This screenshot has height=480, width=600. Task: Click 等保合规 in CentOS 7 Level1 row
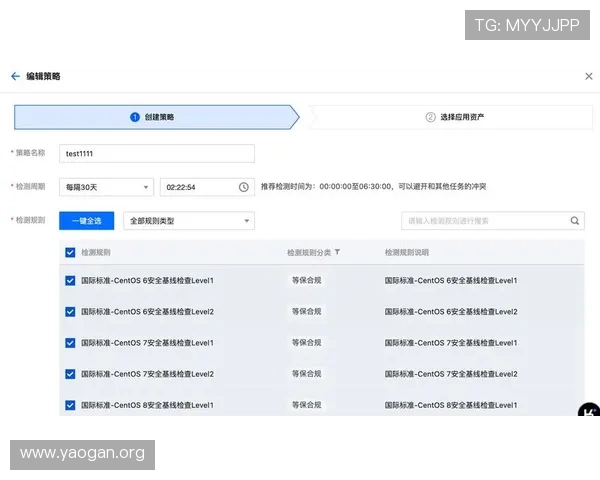click(x=307, y=343)
